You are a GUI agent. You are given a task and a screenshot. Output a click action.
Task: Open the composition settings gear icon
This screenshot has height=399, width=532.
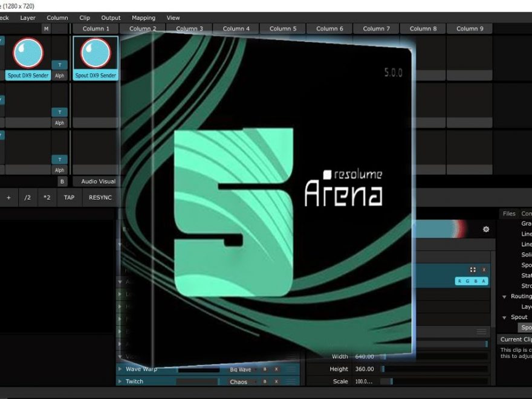[x=486, y=229]
